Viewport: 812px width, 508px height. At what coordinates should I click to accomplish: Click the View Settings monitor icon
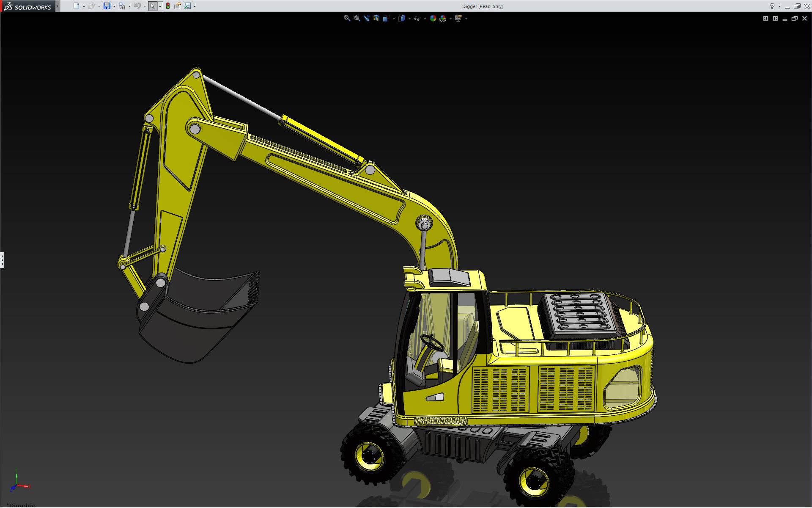click(x=458, y=18)
